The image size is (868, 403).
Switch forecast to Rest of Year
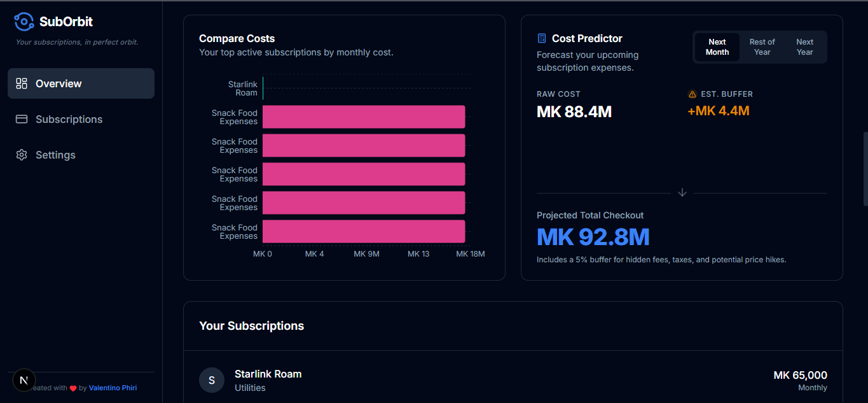click(x=762, y=47)
